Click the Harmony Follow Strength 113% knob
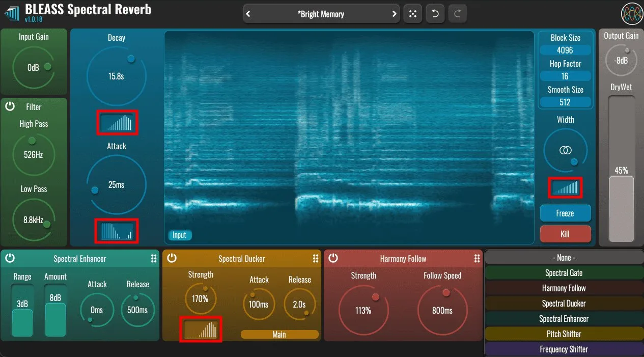The width and height of the screenshot is (644, 357). [363, 310]
